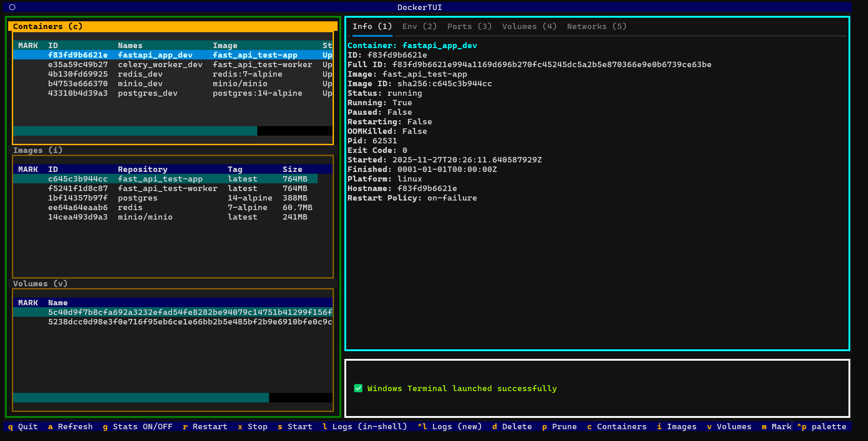Screen dimensions: 868x441
Task: Click the Repository column header in Images
Action: (142, 169)
